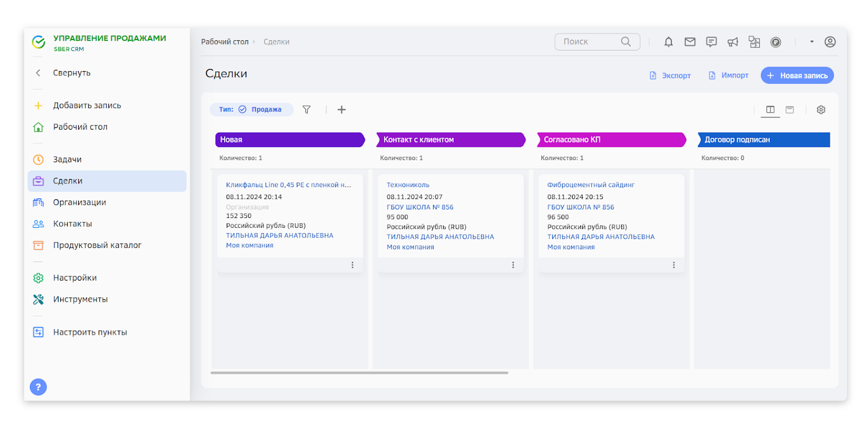
Task: Open the chat messages icon
Action: (711, 42)
